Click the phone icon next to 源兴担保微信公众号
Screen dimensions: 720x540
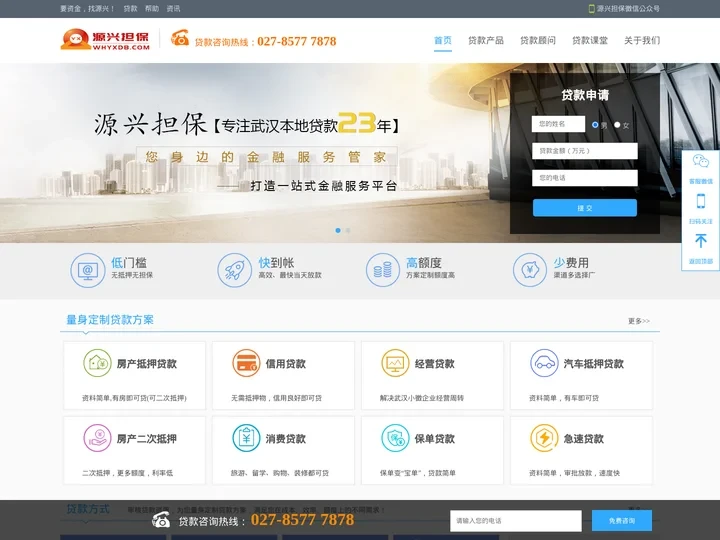pos(591,9)
